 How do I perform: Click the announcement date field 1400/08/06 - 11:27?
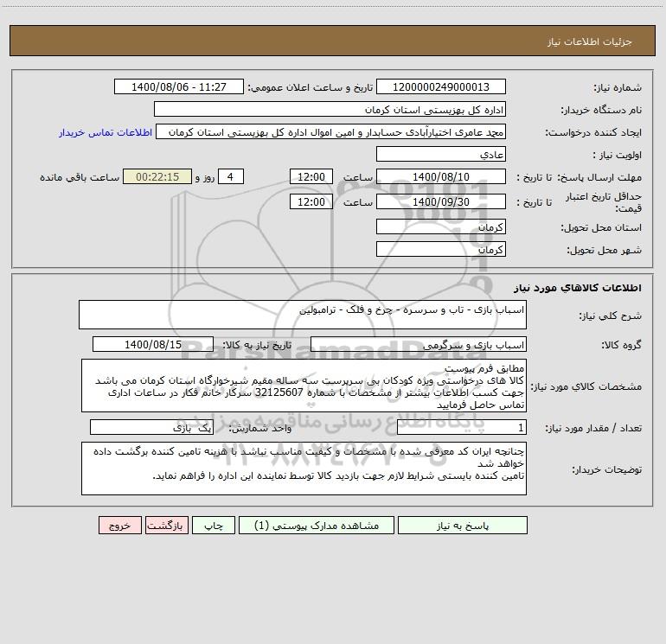(x=179, y=86)
